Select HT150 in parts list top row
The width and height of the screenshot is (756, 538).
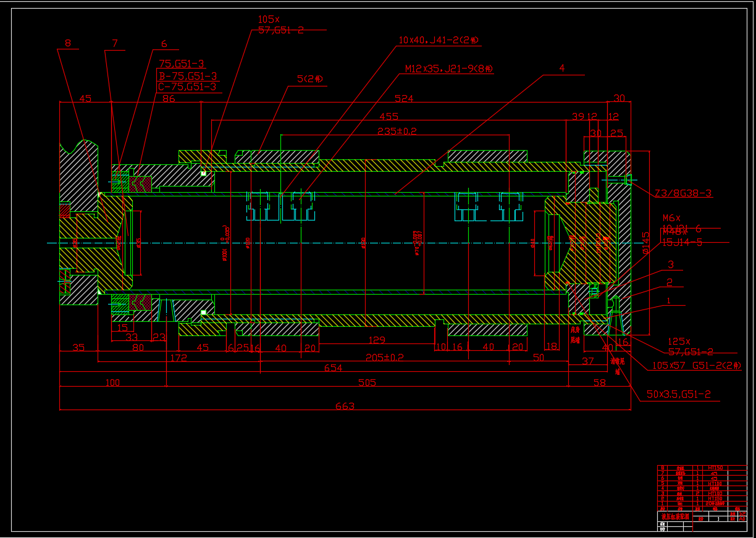(x=716, y=468)
